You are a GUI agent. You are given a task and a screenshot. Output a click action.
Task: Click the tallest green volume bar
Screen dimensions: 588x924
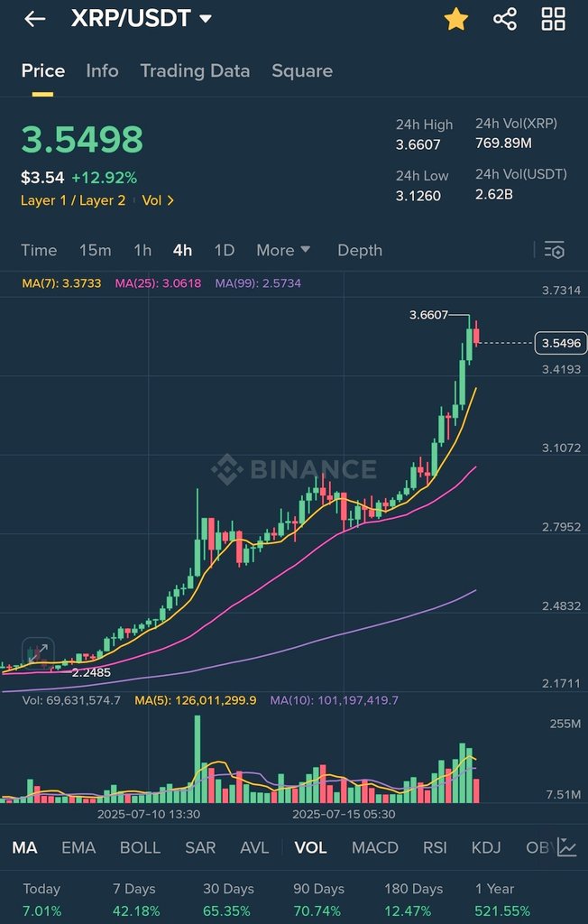click(198, 759)
